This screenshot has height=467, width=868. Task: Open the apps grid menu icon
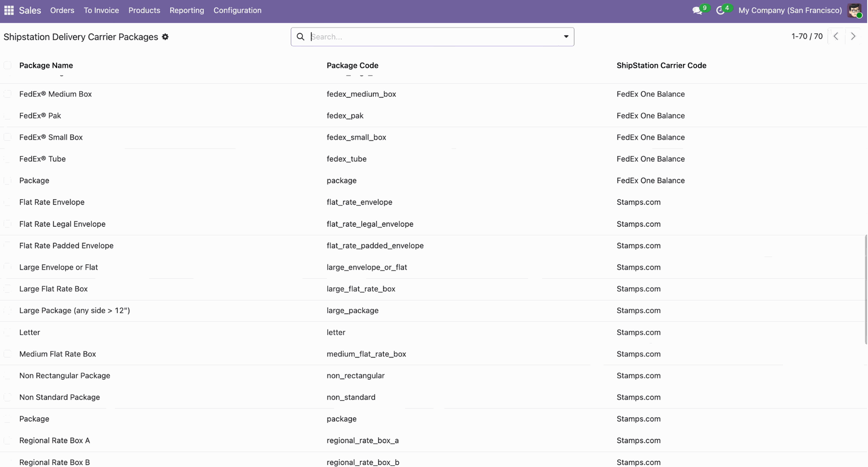tap(9, 10)
